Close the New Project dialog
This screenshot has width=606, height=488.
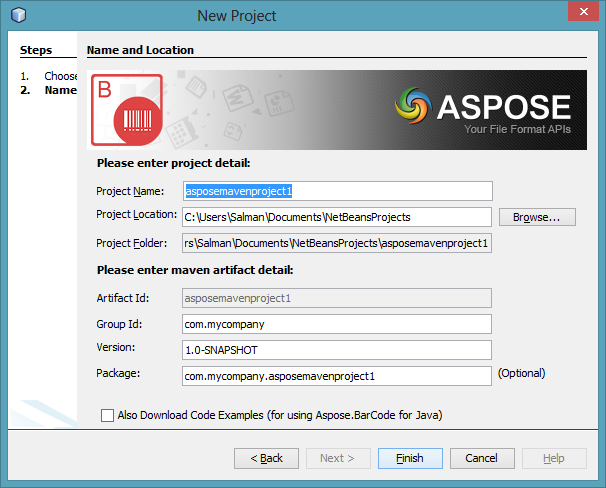(583, 11)
